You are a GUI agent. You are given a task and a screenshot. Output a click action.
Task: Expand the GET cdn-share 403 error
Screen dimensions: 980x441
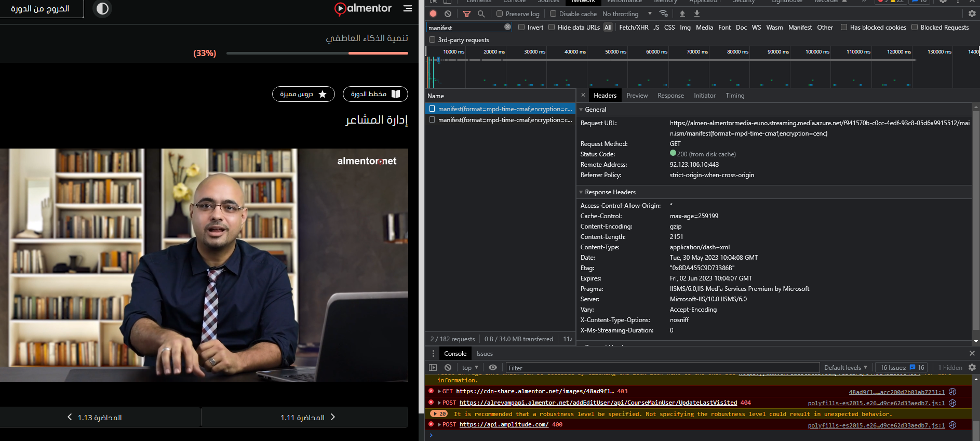(439, 392)
